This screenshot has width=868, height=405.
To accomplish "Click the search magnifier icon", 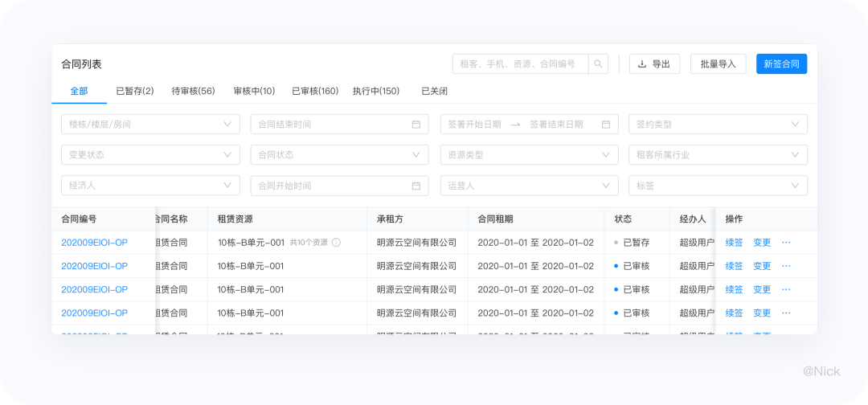I will coord(598,64).
